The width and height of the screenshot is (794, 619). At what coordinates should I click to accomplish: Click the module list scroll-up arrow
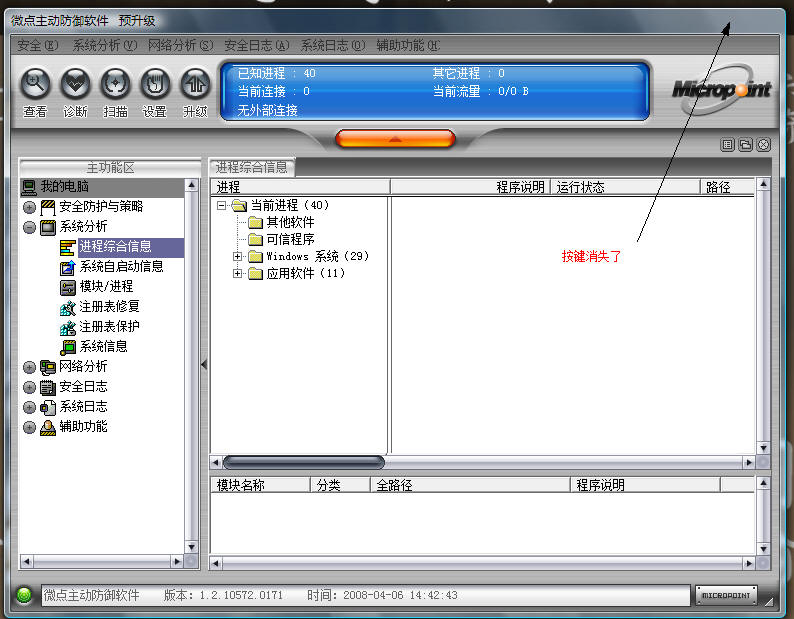pyautogui.click(x=763, y=484)
